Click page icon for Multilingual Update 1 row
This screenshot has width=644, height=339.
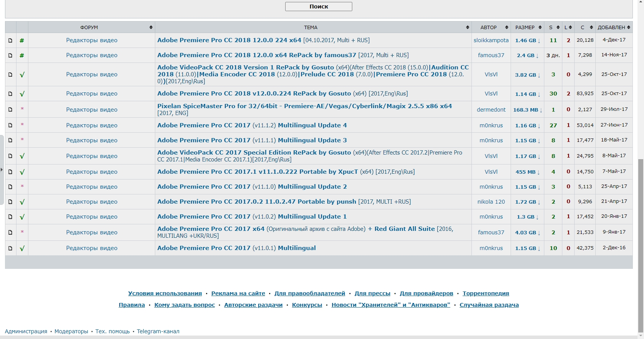(10, 216)
